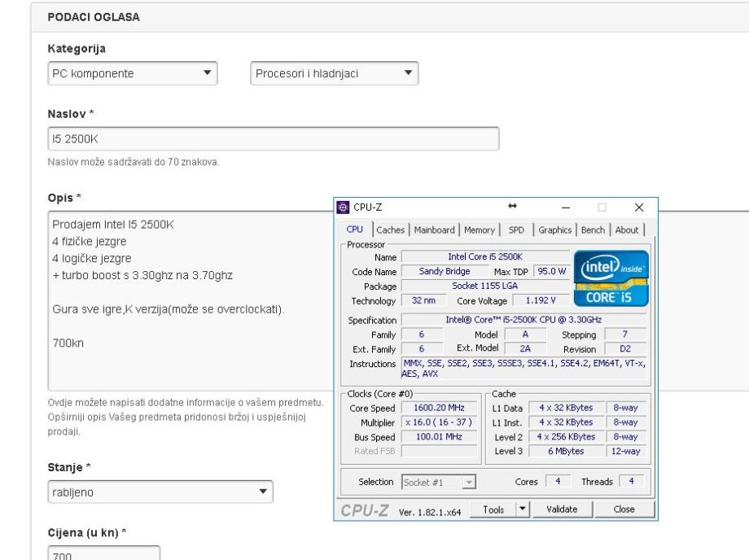Open the About tab
This screenshot has height=560, width=749.
pyautogui.click(x=628, y=230)
